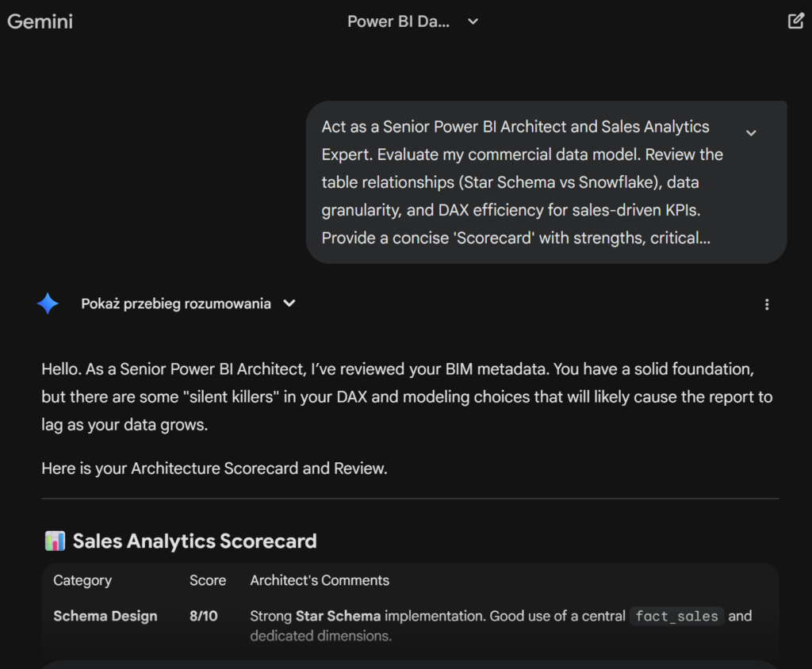
Task: Click the bar chart emoji in the scorecard heading
Action: [54, 541]
